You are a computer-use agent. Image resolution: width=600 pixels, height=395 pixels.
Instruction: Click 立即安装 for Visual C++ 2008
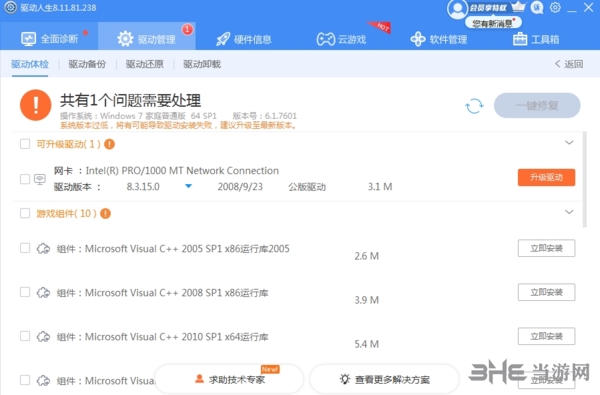tap(546, 292)
